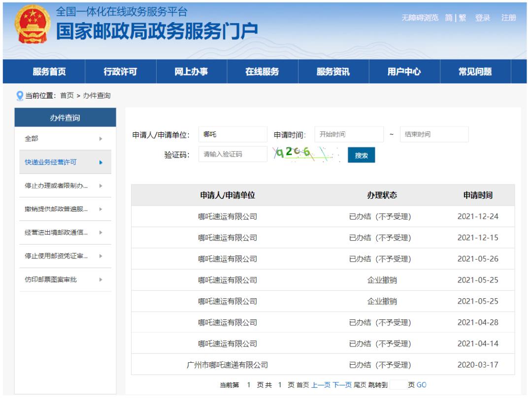
Task: Expand the 快递业务经营许可 arrow
Action: (x=101, y=162)
